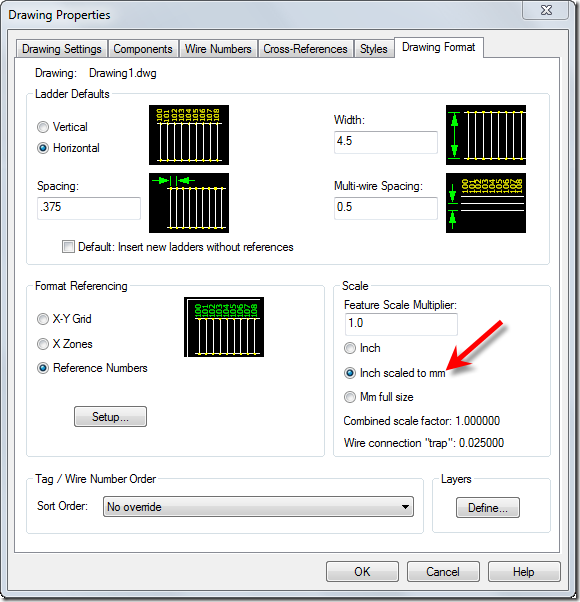This screenshot has height=602, width=580.
Task: Select Reference Numbers format referencing
Action: (x=92, y=368)
